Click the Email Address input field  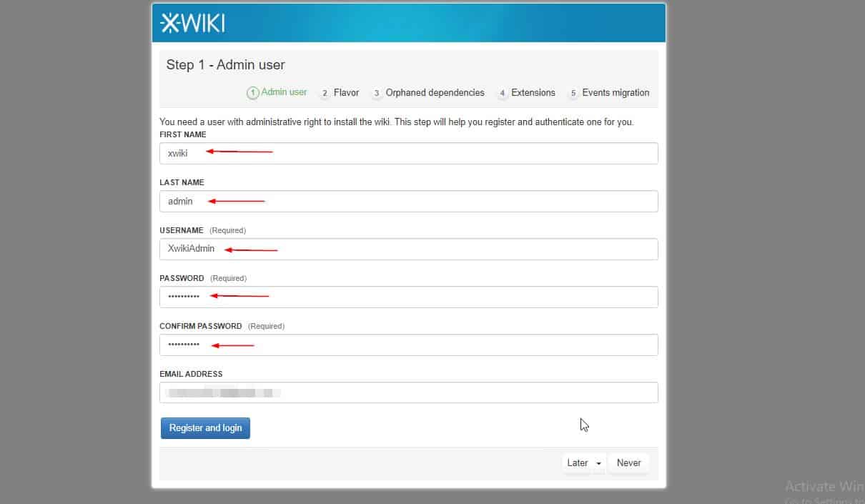click(408, 392)
